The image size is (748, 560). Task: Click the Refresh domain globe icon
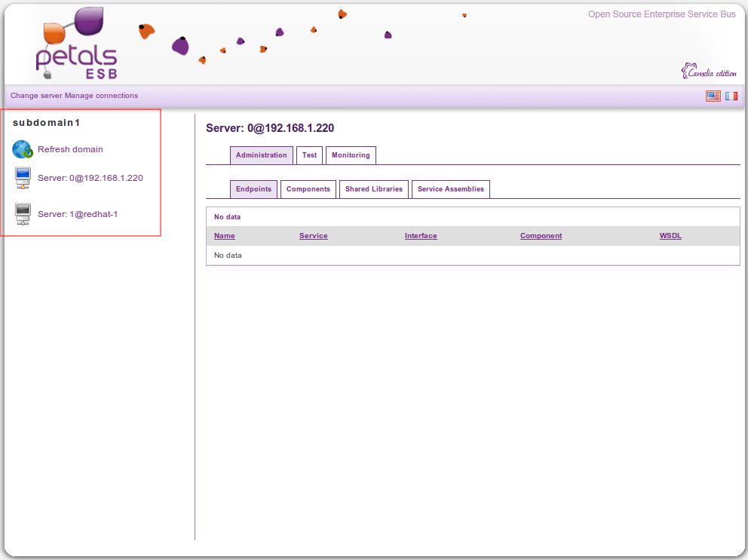coord(23,149)
